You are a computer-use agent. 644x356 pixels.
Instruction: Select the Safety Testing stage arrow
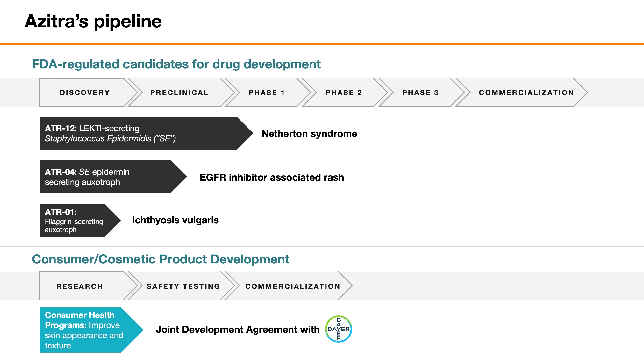pos(183,286)
